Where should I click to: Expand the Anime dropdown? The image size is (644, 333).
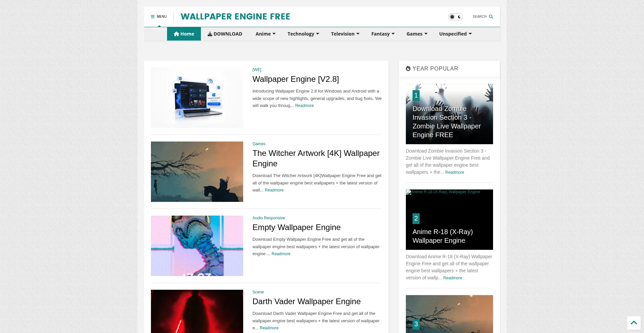[265, 34]
